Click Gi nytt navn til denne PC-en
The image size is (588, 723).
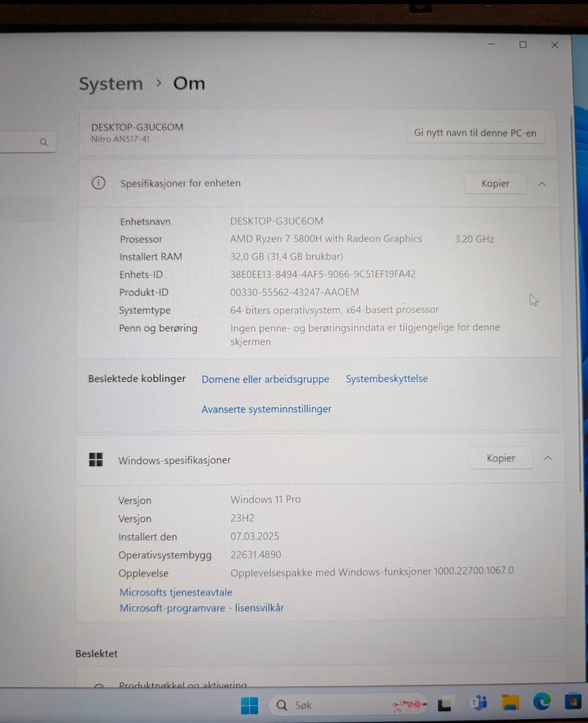tap(475, 133)
